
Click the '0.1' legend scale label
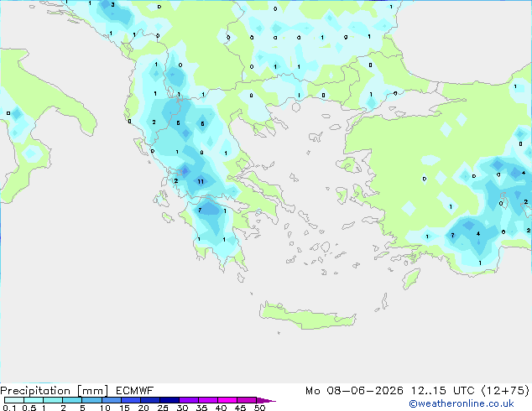(x=9, y=408)
